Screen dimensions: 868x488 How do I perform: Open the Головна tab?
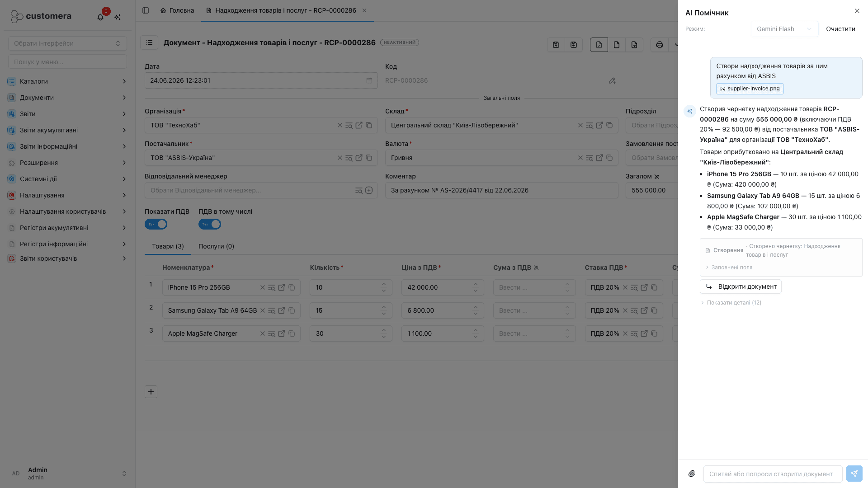pos(177,10)
